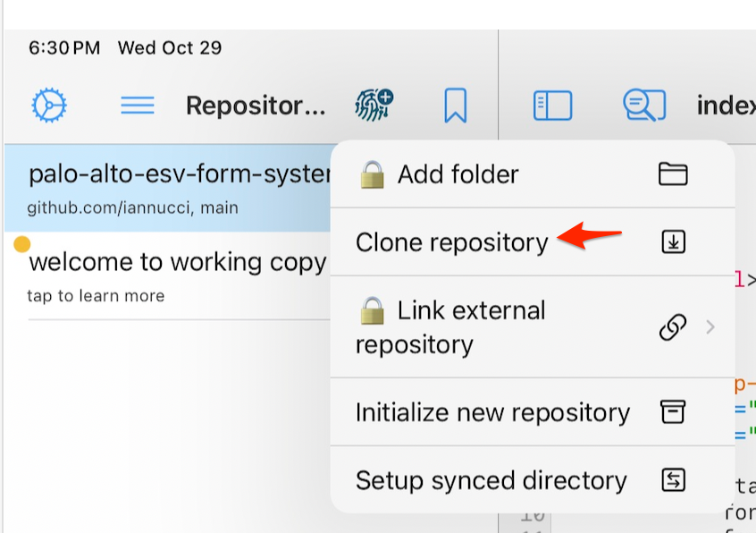Viewport: 756px width, 533px height.
Task: Toggle the sidebar panel icon
Action: pyautogui.click(x=552, y=106)
